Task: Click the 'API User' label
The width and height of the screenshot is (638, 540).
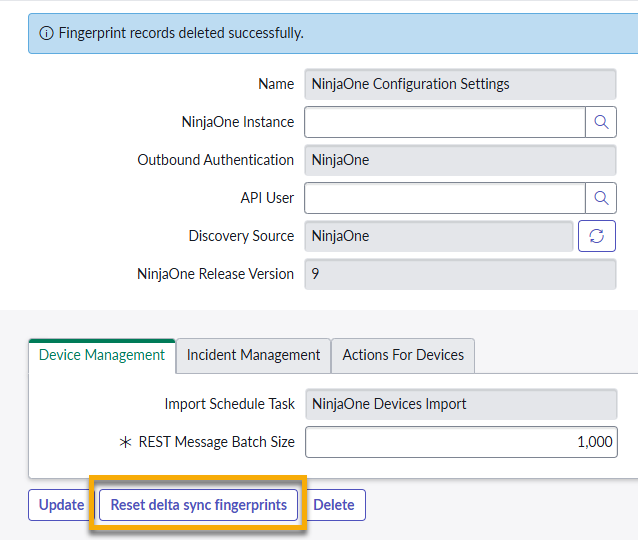Action: click(x=267, y=198)
